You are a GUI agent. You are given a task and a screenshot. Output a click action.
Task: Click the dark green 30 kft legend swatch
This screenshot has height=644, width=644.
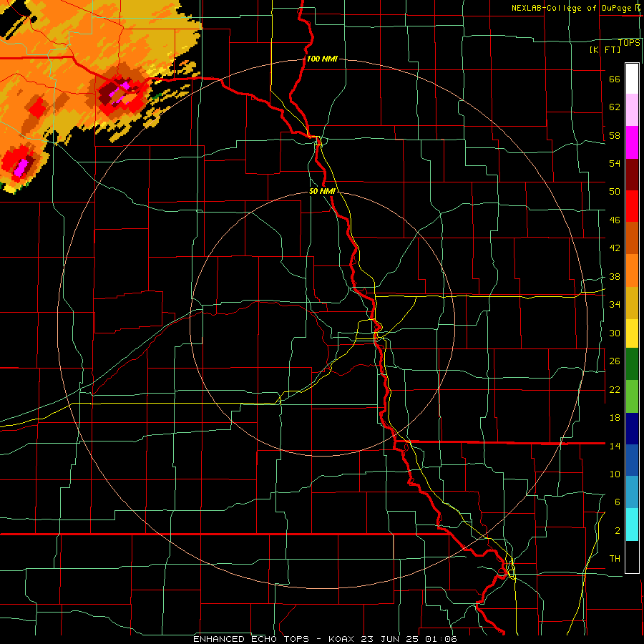point(632,364)
